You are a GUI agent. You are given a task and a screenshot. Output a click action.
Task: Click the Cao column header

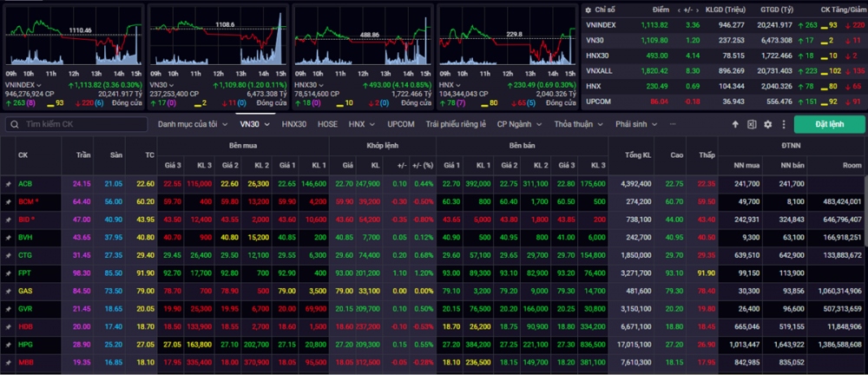coord(669,155)
